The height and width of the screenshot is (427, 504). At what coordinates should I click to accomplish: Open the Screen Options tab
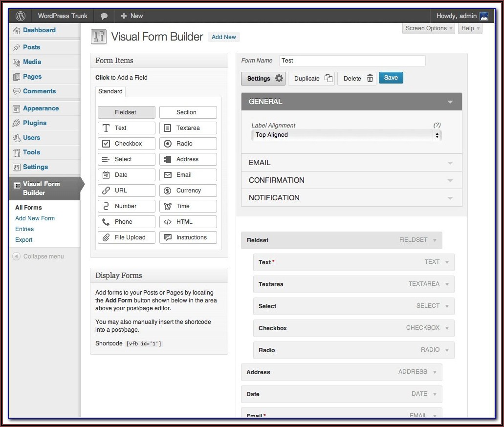click(x=428, y=28)
